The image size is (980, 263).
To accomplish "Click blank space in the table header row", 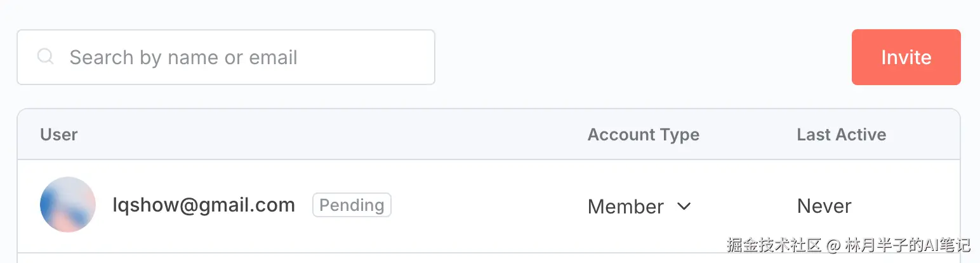I will coord(317,135).
